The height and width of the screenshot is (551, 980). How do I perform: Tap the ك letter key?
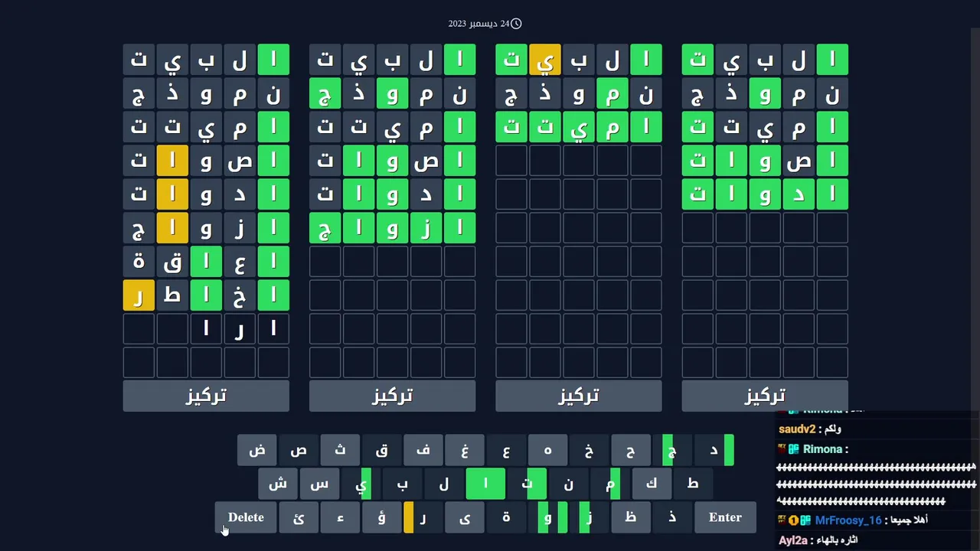point(651,484)
